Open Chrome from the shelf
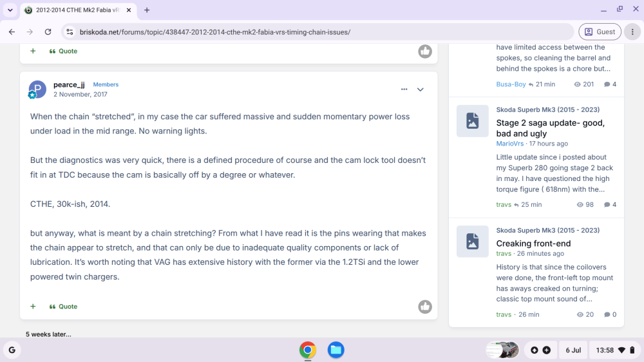Viewport: 644px width, 362px height. tap(308, 350)
